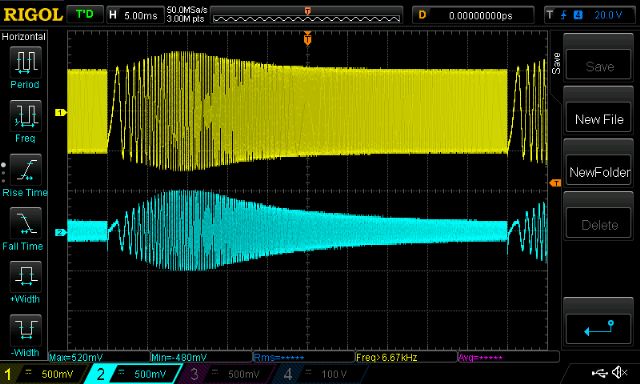Click the RIGOL logo

click(x=33, y=15)
